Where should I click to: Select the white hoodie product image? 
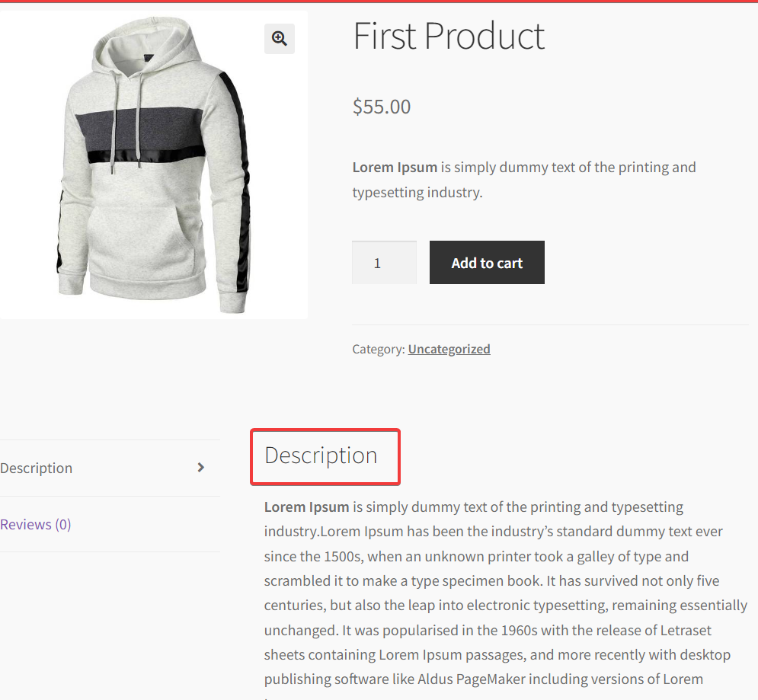152,162
